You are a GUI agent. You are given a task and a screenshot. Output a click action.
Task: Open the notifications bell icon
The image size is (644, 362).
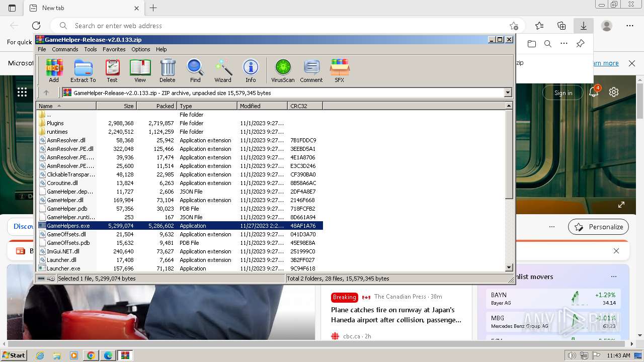pos(594,92)
